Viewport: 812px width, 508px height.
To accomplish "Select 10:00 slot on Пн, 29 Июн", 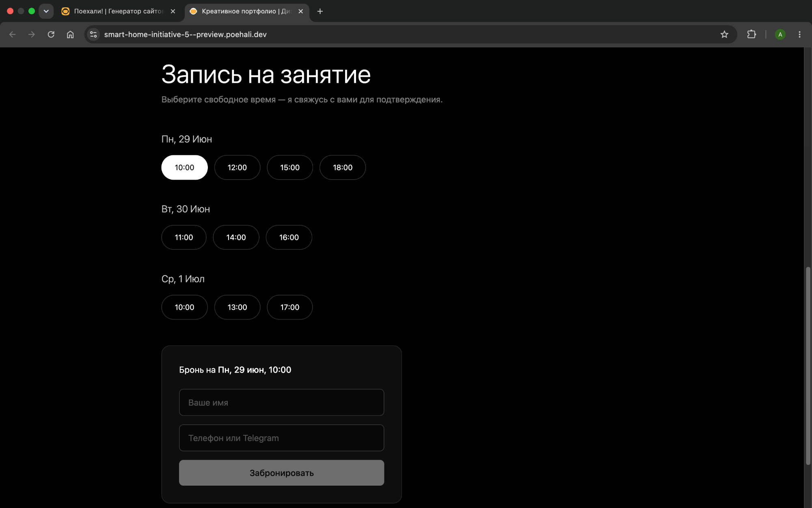I will (x=184, y=167).
